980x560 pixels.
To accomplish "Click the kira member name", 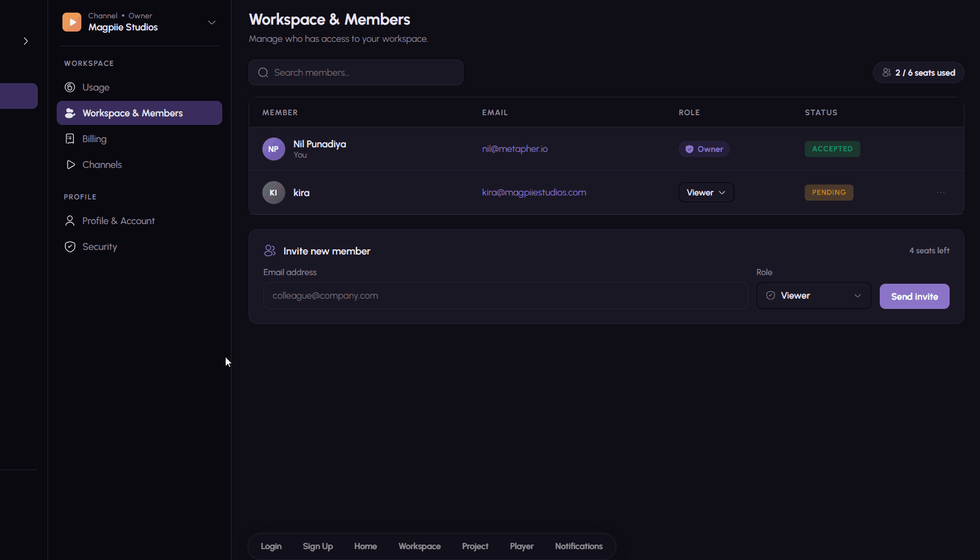I will 301,193.
